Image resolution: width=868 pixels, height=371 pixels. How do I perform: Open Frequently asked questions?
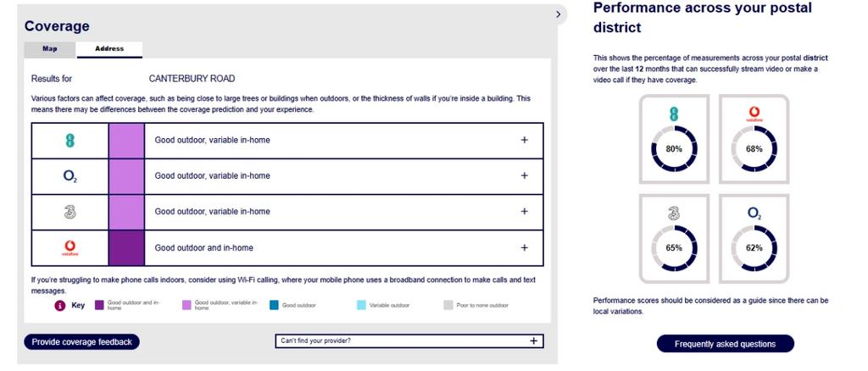(726, 344)
